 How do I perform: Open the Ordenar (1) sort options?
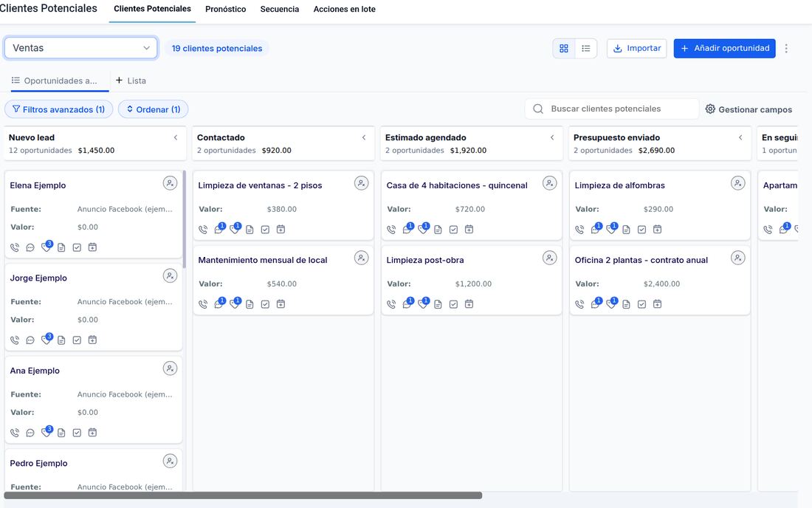tap(154, 109)
